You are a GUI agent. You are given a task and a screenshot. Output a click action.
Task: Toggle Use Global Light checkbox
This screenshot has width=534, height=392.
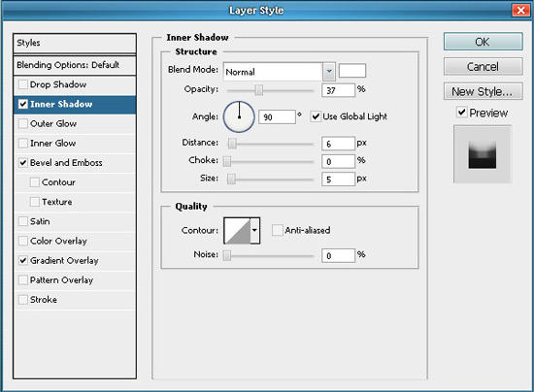[316, 116]
